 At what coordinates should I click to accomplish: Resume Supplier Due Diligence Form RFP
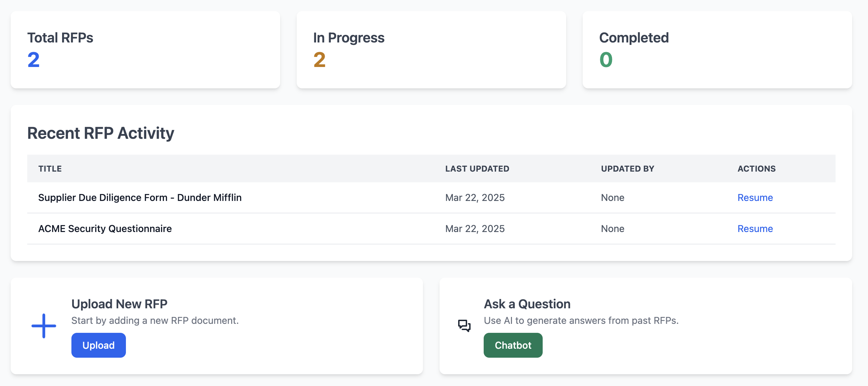755,197
